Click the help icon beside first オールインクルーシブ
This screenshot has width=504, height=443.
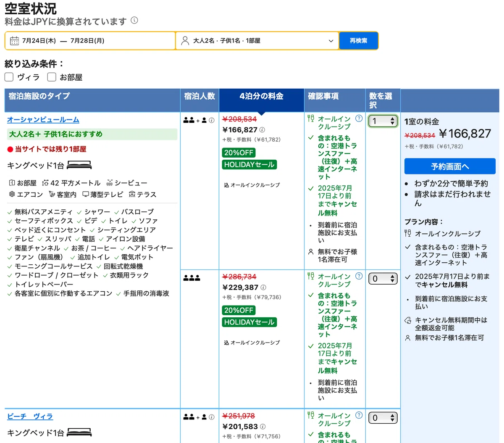tap(359, 119)
